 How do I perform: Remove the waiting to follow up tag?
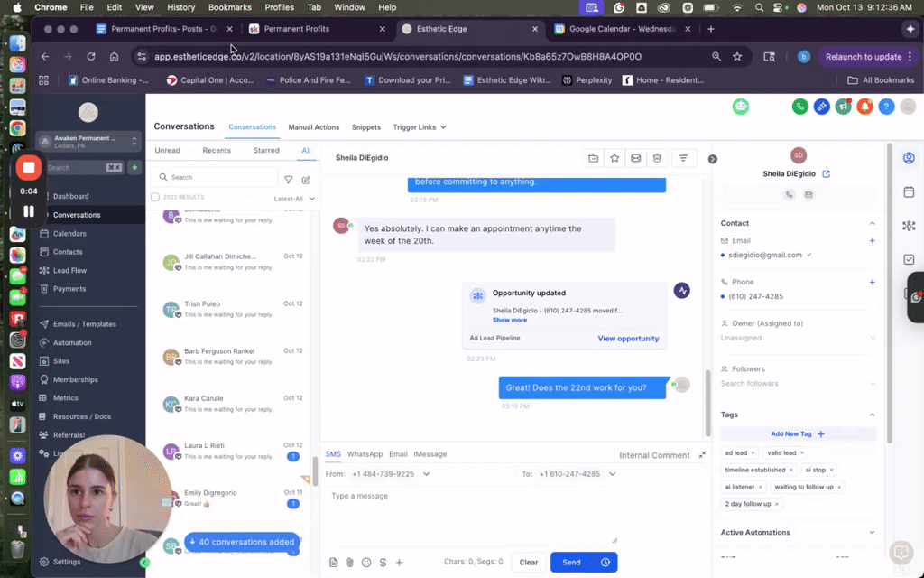pyautogui.click(x=839, y=487)
